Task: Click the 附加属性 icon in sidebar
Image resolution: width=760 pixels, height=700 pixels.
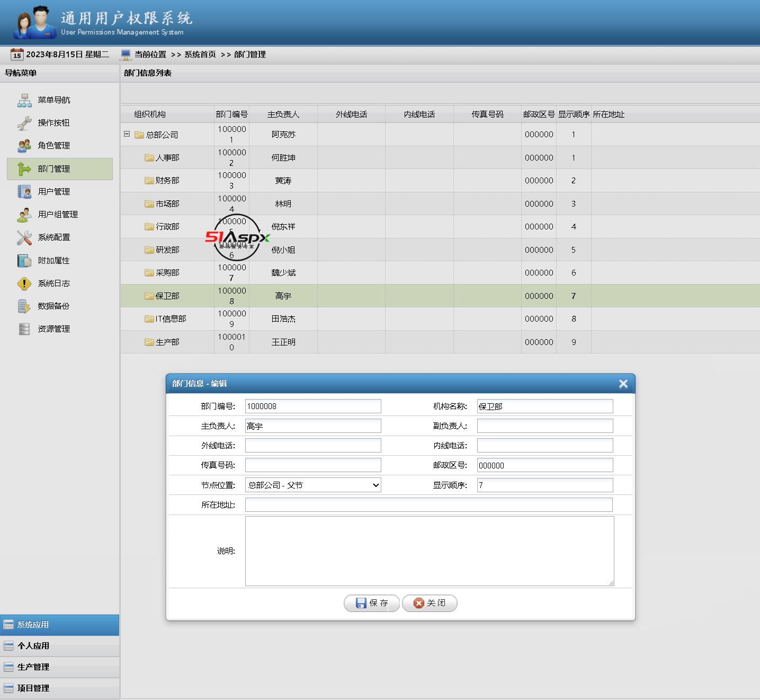Action: 24,261
